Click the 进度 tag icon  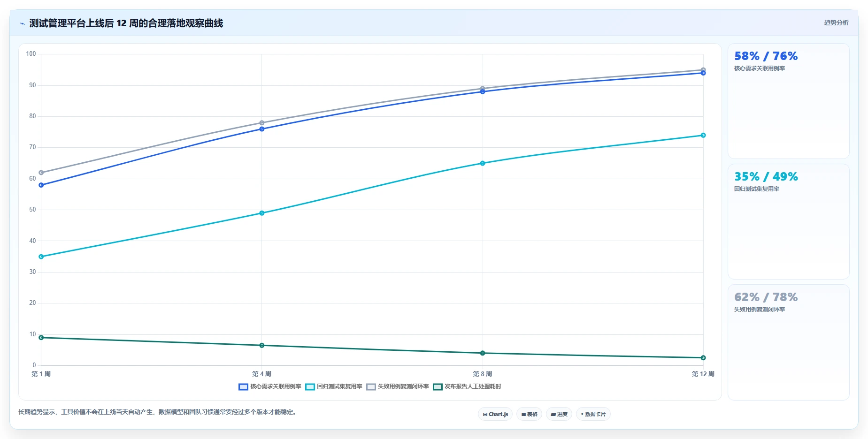pyautogui.click(x=553, y=415)
